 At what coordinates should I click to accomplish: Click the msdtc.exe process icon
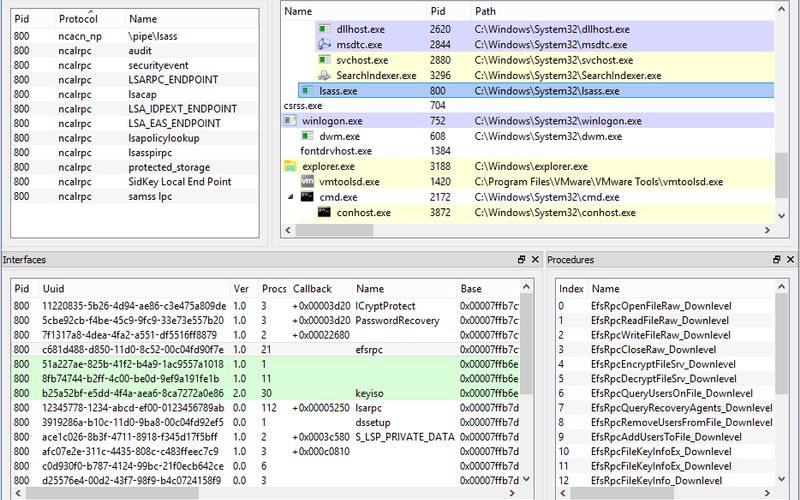(324, 44)
